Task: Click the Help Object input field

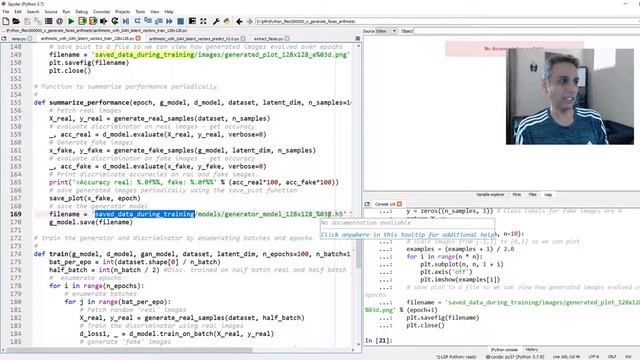Action: pyautogui.click(x=527, y=31)
